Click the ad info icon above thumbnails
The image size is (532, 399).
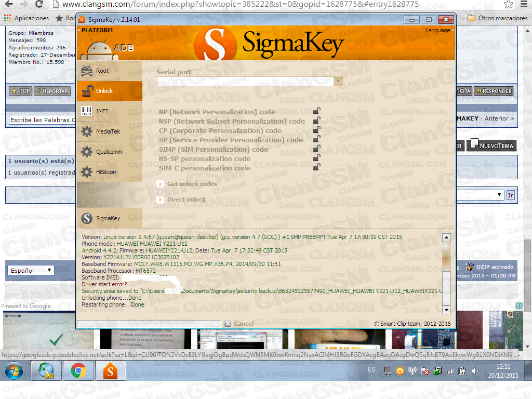[x=519, y=305]
